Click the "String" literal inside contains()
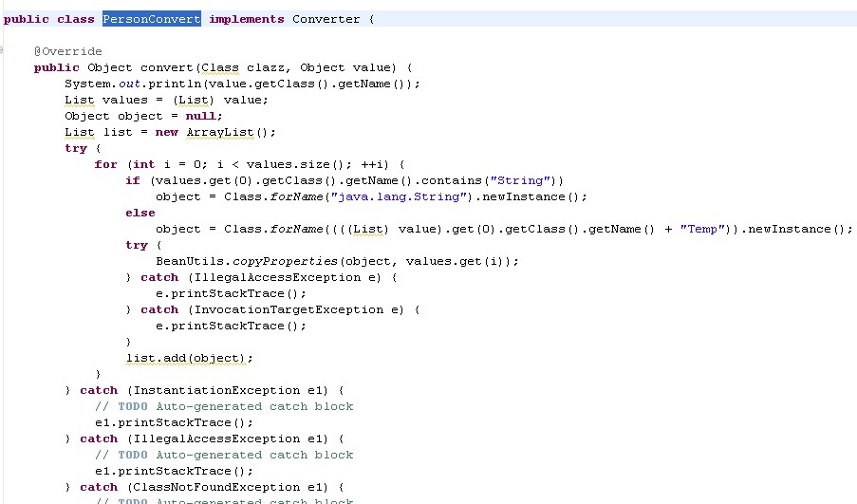 [520, 180]
